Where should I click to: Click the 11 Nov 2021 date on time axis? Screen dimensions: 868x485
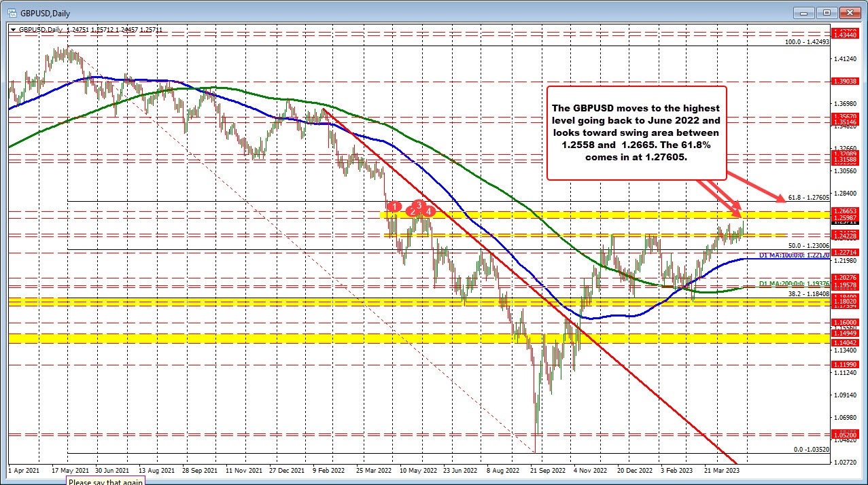coord(245,469)
